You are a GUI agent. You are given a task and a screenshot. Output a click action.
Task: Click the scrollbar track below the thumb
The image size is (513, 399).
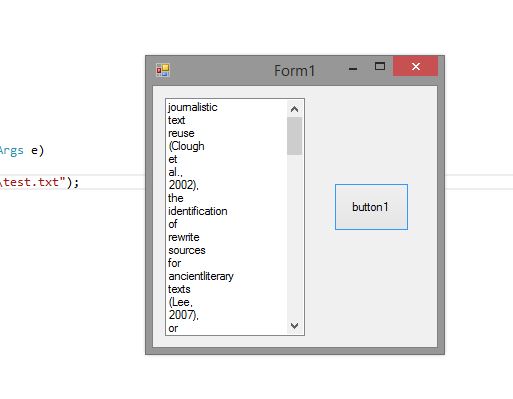click(x=294, y=236)
